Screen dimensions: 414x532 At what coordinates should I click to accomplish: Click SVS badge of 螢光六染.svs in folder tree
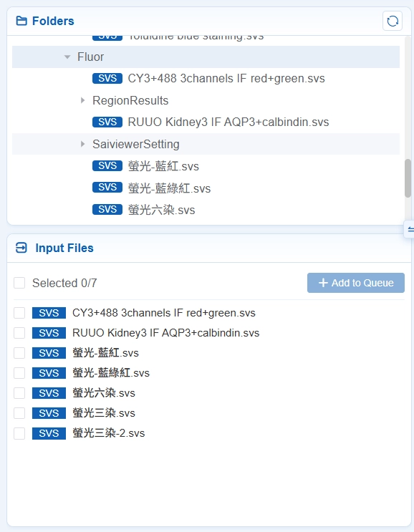(107, 210)
